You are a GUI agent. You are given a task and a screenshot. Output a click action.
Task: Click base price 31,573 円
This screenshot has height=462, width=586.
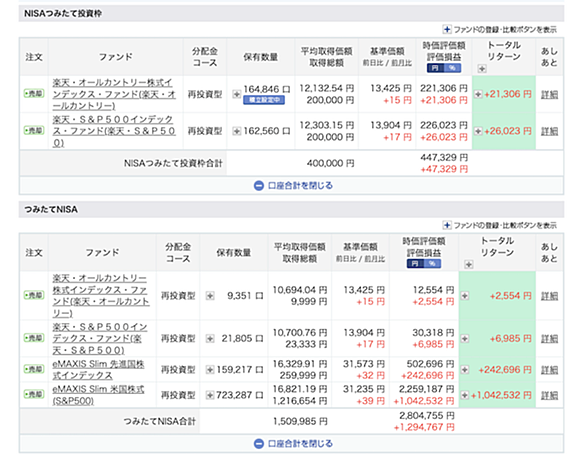pos(364,364)
